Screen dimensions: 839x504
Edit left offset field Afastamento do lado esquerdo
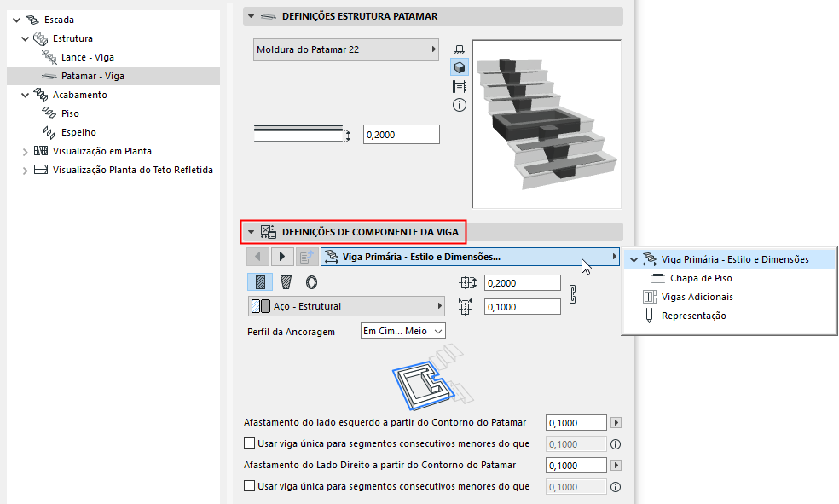(576, 423)
